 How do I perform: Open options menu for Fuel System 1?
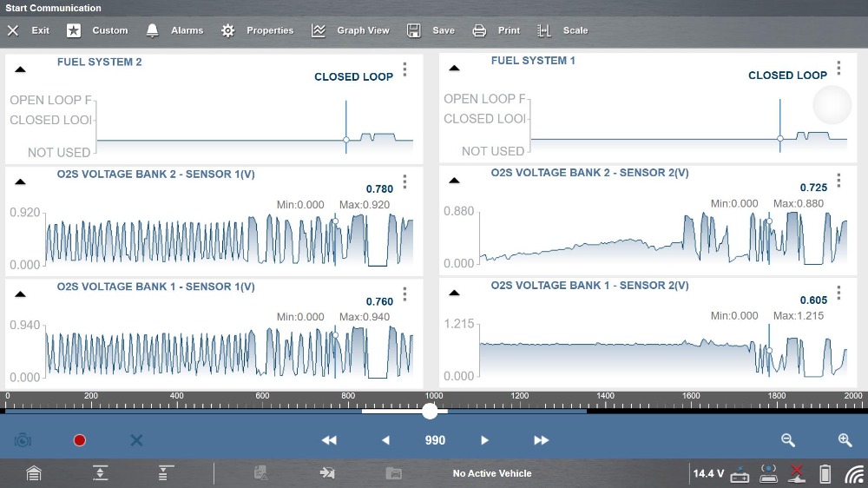click(x=838, y=68)
